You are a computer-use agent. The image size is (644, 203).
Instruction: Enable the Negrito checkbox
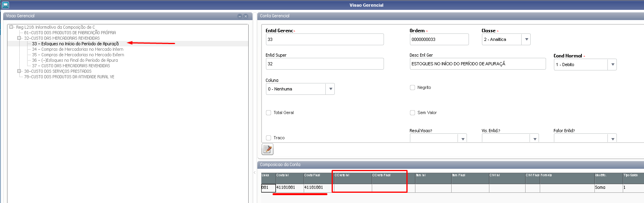[412, 87]
